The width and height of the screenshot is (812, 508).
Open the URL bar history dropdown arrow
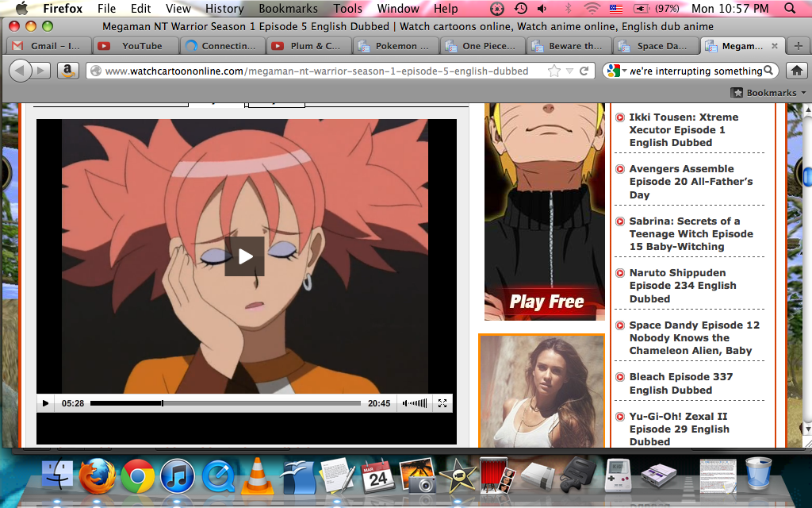pyautogui.click(x=569, y=71)
